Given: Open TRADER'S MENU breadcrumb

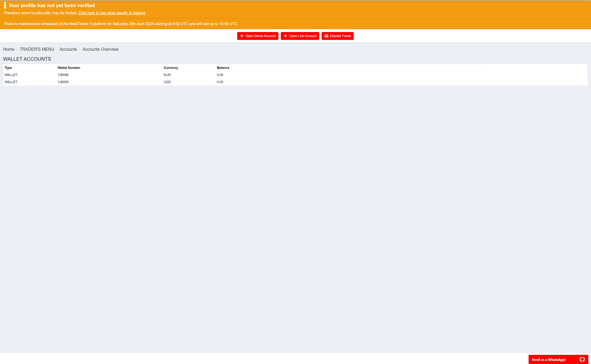Looking at the screenshot, I should 37,49.
